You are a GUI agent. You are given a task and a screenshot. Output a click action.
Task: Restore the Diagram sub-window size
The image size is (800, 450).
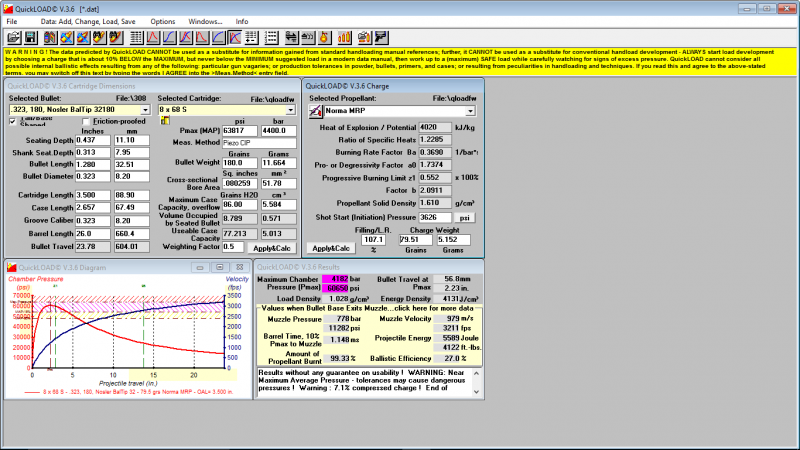(x=220, y=267)
